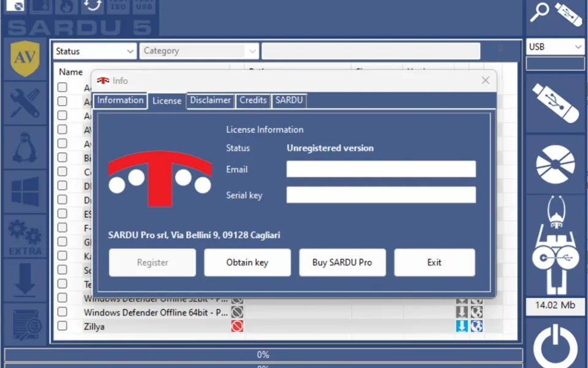Open the Disclaimer tab

(210, 100)
